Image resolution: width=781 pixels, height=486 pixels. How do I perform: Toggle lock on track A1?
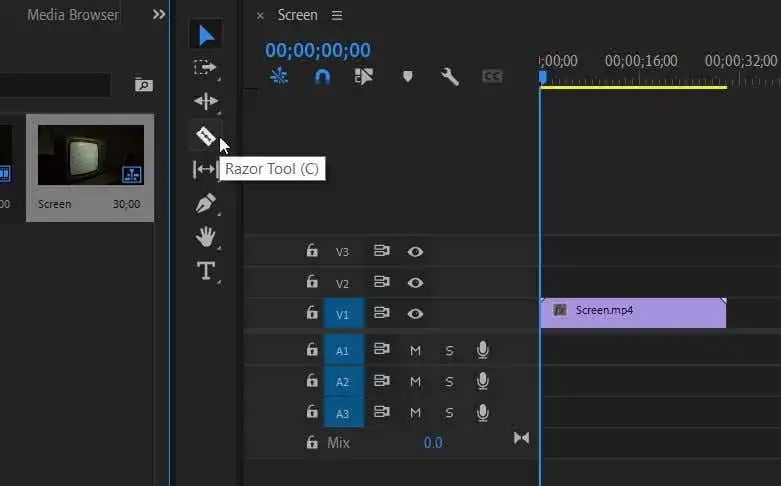(x=312, y=350)
